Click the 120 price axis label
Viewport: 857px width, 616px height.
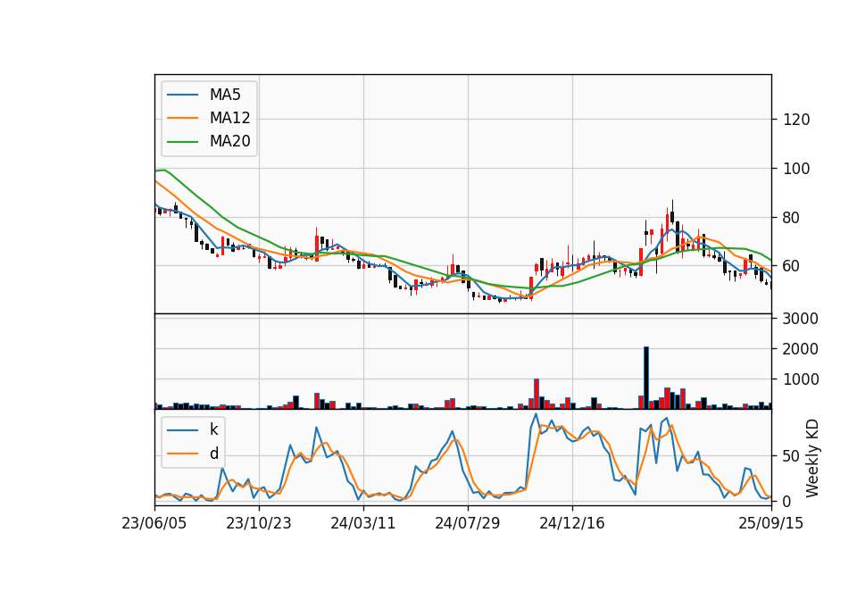coord(796,120)
